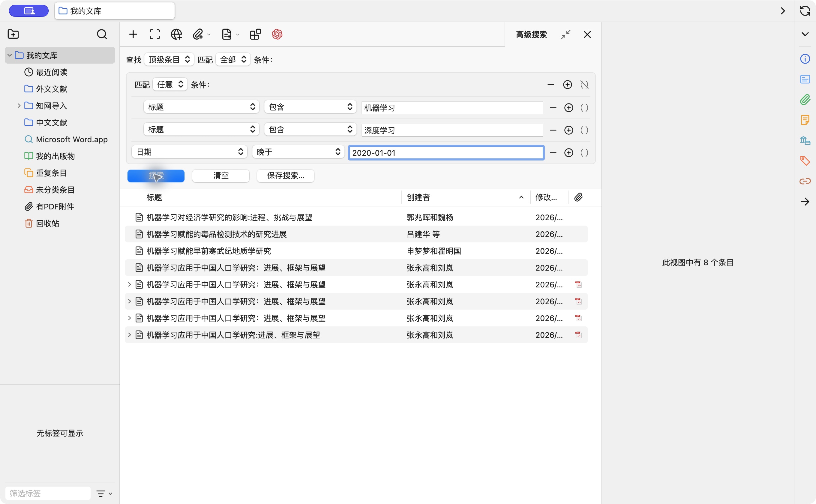Open the 顶级条目 search scope dropdown
Image resolution: width=816 pixels, height=504 pixels.
(x=169, y=59)
